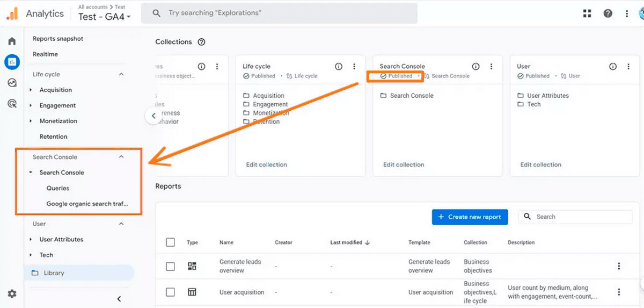Click the search magnifier in top search bar
The height and width of the screenshot is (308, 644).
156,13
